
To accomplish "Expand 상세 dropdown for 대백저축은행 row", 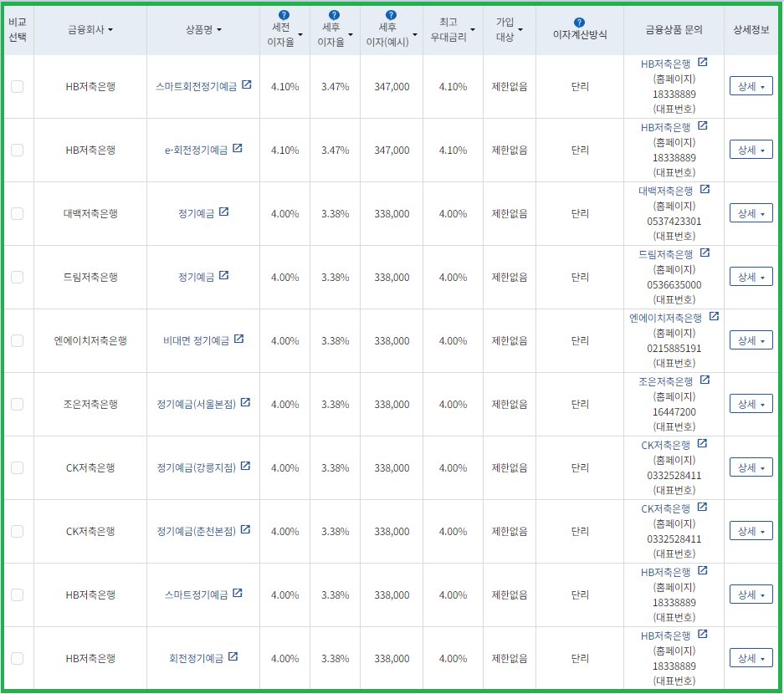I will [751, 213].
